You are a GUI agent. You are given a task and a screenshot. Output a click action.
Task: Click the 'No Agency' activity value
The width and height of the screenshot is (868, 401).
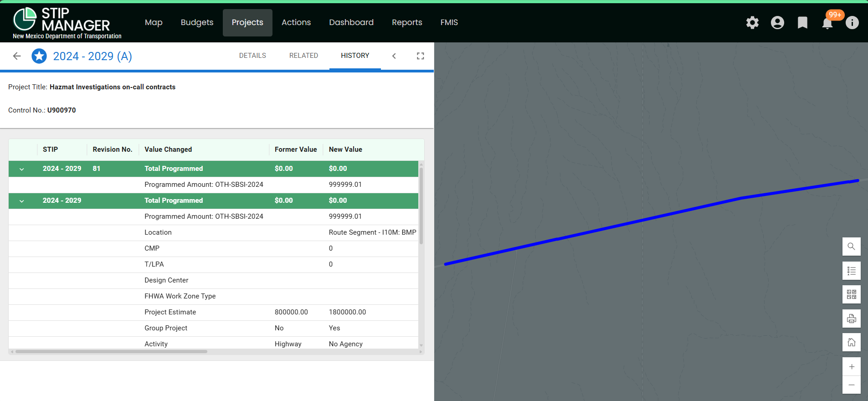click(346, 344)
